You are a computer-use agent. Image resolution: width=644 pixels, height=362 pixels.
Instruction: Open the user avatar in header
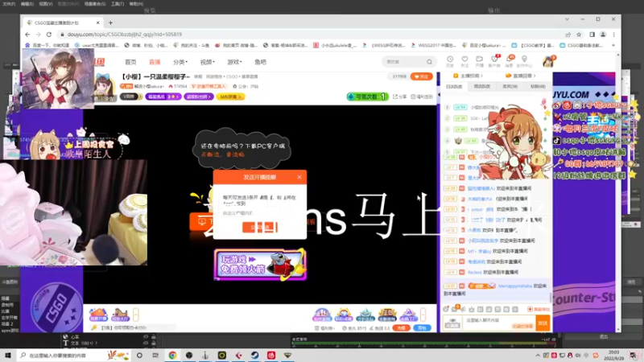point(548,62)
